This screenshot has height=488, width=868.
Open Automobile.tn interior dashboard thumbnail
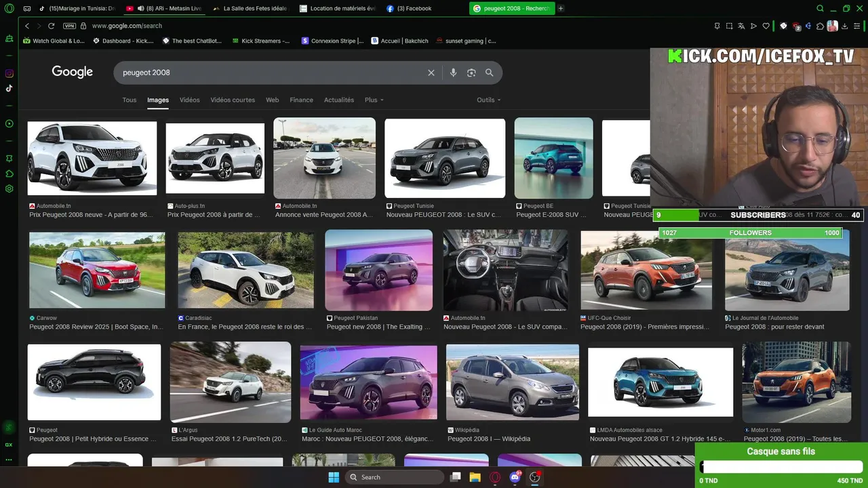point(505,270)
